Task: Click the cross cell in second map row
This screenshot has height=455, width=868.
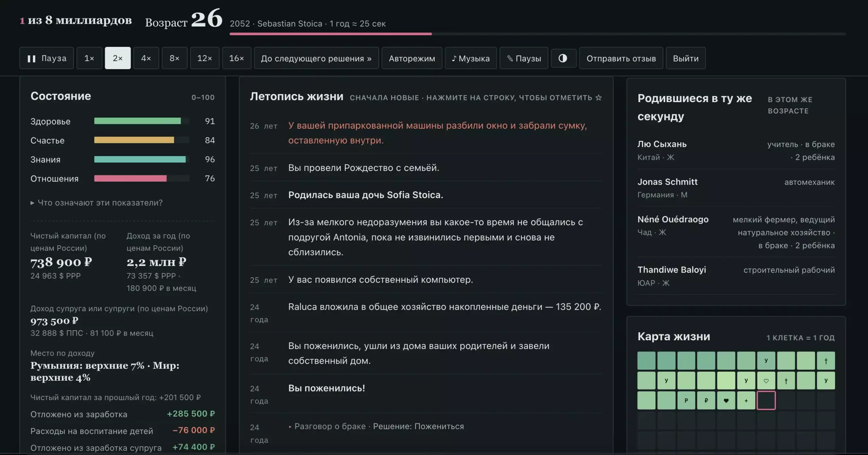Action: tap(786, 380)
